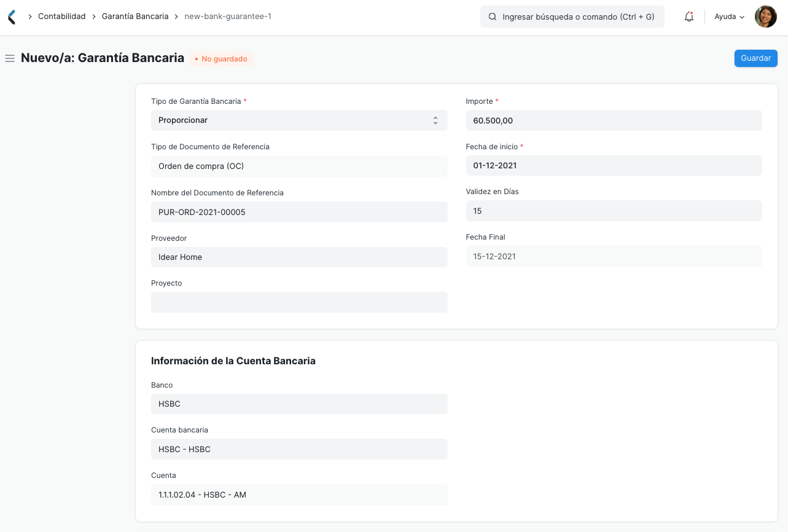This screenshot has width=788, height=532.
Task: Click the empty Proyecto field
Action: tap(299, 302)
